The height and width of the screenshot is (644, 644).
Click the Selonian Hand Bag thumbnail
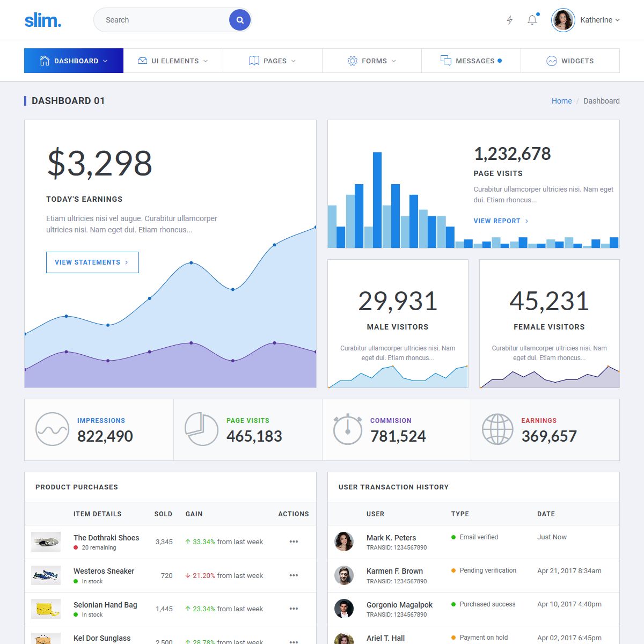click(x=46, y=609)
